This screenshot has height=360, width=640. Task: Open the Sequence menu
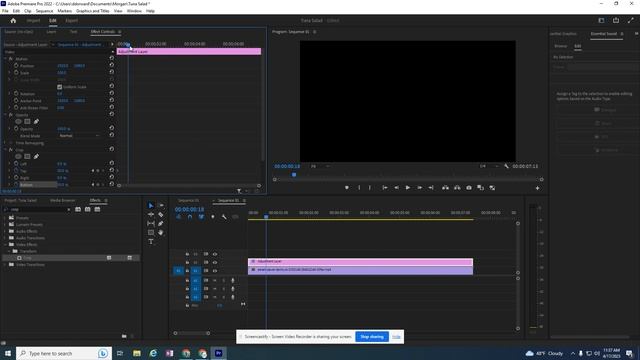point(44,11)
